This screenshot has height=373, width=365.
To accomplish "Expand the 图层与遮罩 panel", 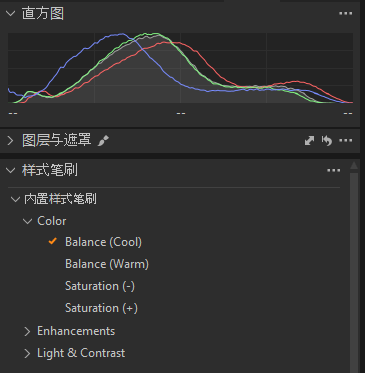I will tap(11, 141).
